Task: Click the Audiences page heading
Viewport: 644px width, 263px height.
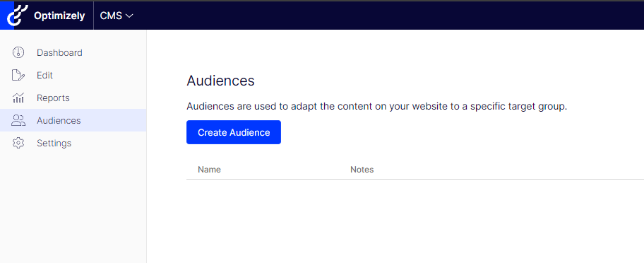Action: click(220, 81)
